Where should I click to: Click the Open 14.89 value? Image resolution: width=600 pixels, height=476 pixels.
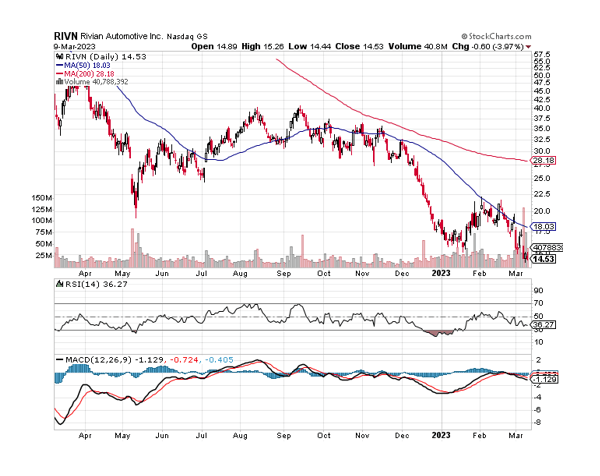click(215, 46)
